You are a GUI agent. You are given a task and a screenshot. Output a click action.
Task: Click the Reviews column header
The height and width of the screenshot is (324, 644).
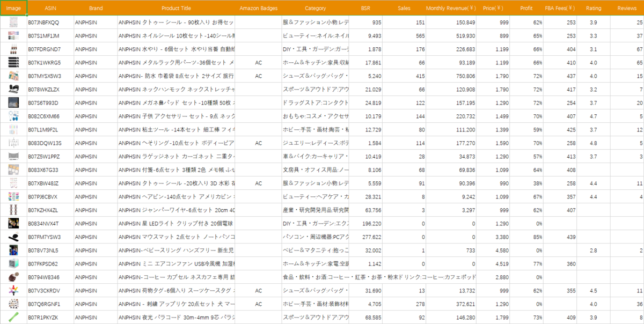point(627,8)
